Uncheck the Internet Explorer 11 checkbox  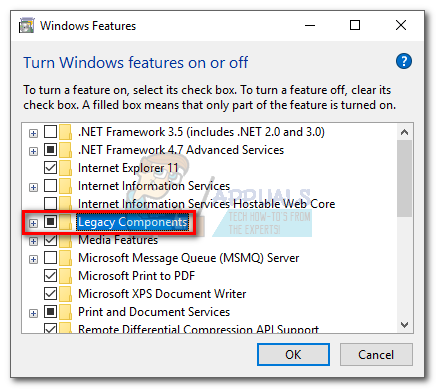(50, 168)
